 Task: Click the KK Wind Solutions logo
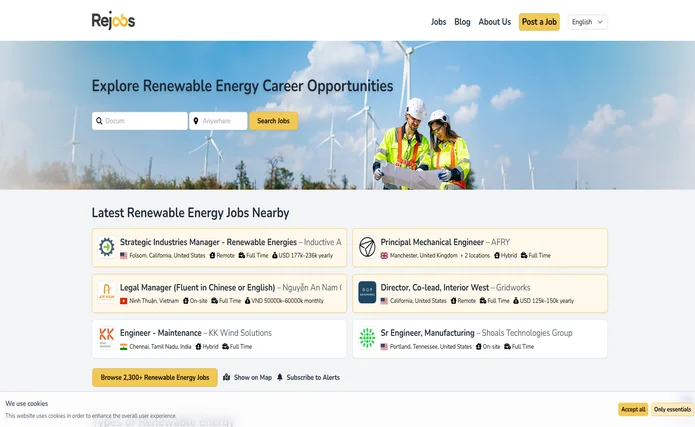click(106, 337)
